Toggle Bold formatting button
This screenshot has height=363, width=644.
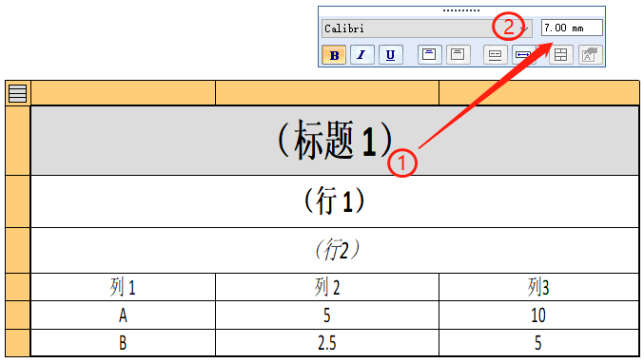click(x=334, y=55)
